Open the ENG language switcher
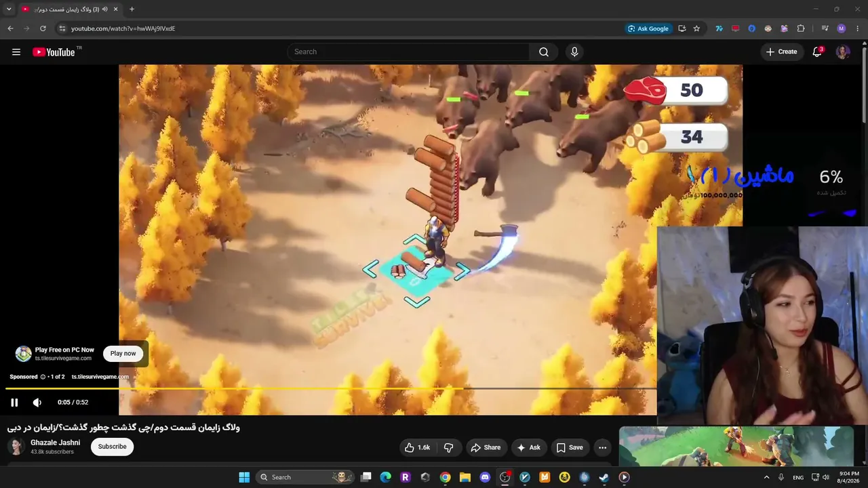 click(x=798, y=477)
